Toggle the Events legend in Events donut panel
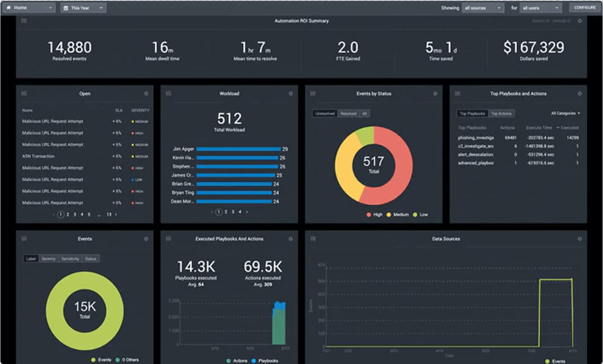The width and height of the screenshot is (603, 364). [101, 360]
